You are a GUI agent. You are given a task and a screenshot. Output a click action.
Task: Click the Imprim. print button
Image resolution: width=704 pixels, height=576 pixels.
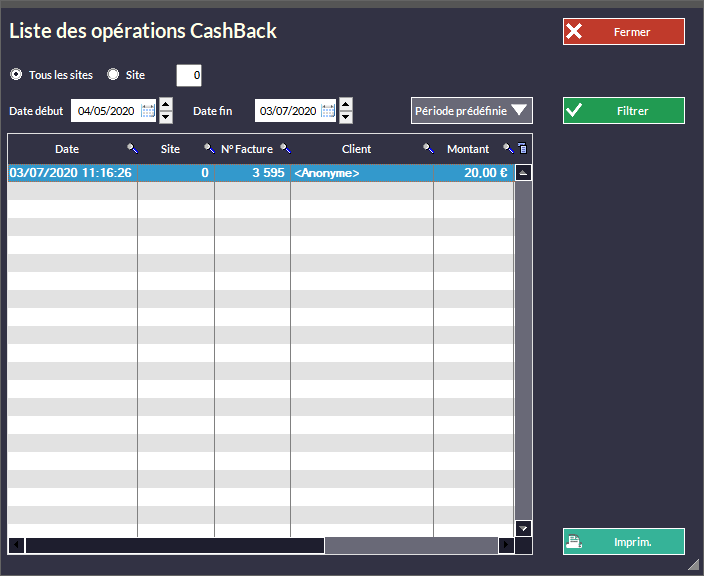[x=623, y=541]
